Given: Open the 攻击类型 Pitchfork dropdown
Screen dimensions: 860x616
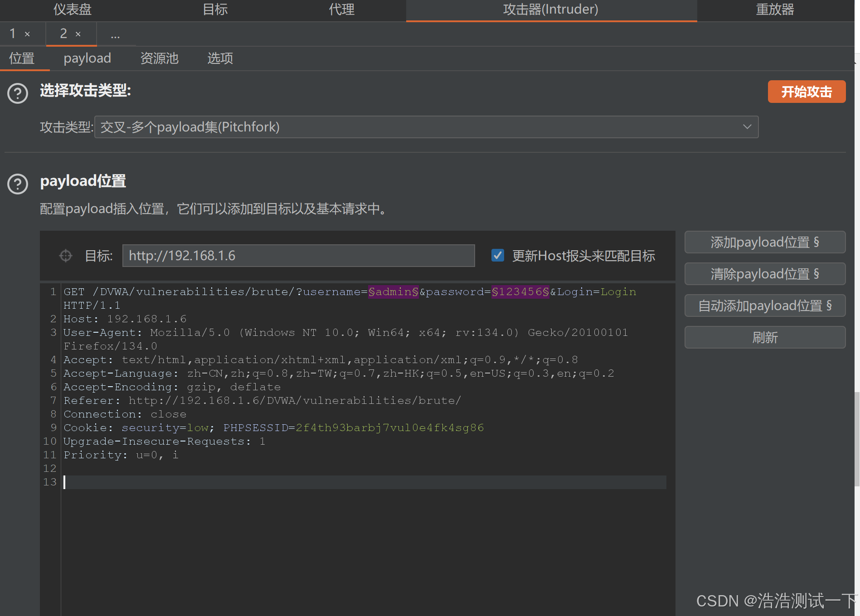Looking at the screenshot, I should click(426, 127).
